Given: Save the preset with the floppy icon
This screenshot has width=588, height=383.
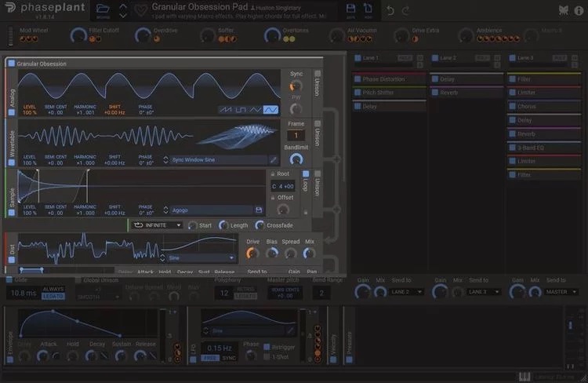Looking at the screenshot, I should [x=350, y=9].
